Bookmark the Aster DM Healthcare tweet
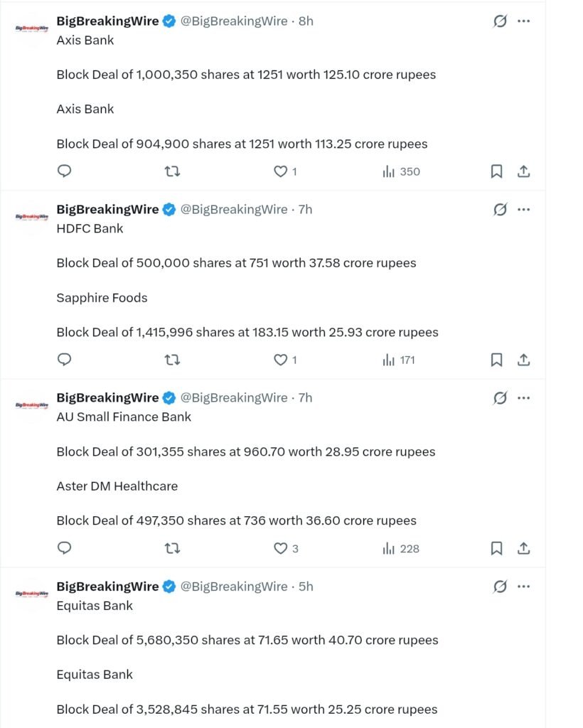583x728 pixels. pos(497,548)
